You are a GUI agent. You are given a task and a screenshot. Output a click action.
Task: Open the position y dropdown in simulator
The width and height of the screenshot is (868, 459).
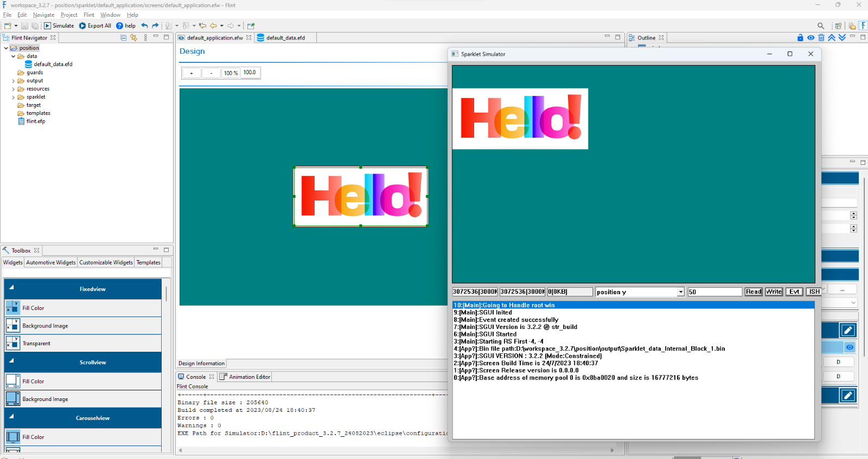(x=680, y=292)
